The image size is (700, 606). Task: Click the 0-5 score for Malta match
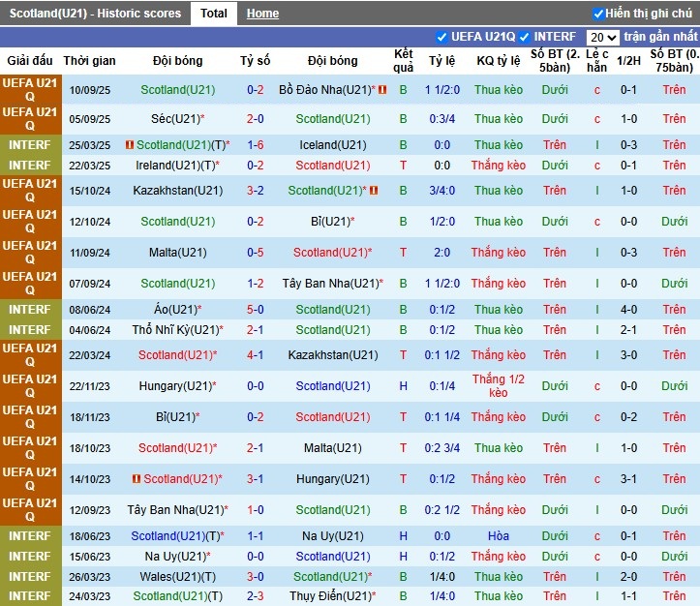255,253
